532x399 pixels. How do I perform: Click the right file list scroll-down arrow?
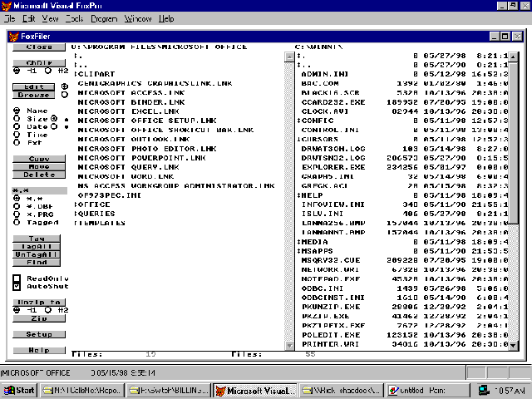point(514,346)
